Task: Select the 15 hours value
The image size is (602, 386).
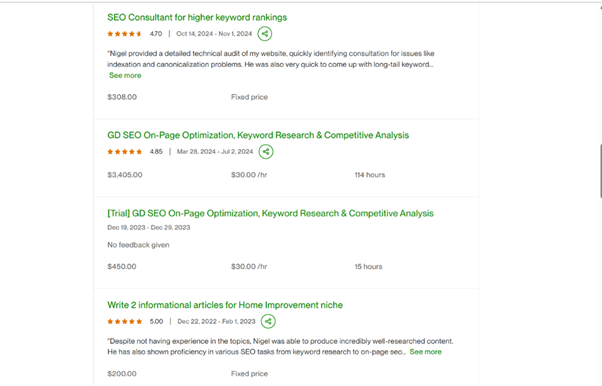Action: [369, 267]
